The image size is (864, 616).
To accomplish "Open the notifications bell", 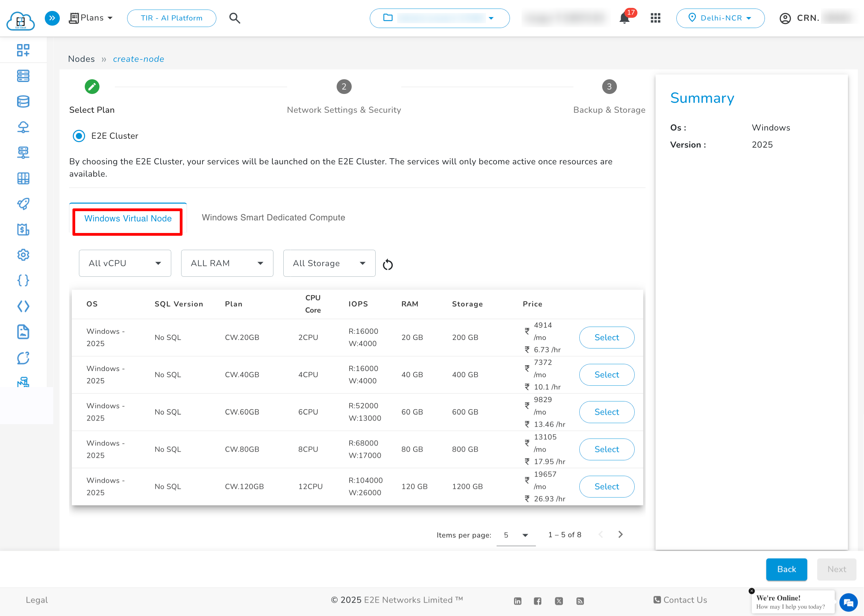I will coord(624,18).
